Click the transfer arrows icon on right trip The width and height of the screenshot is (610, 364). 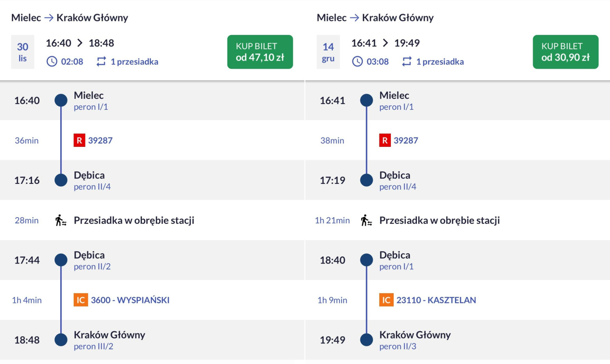click(x=407, y=61)
